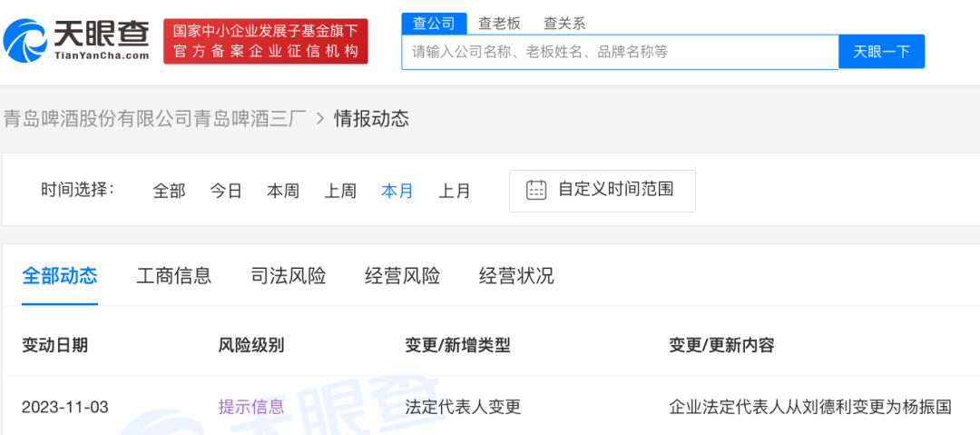Click the 变更/新增类型 column header
Viewport: 980px width, 435px height.
click(x=457, y=345)
